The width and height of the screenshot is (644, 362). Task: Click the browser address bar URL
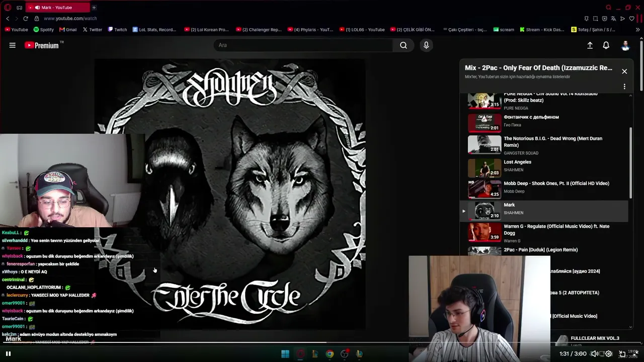pos(70,19)
